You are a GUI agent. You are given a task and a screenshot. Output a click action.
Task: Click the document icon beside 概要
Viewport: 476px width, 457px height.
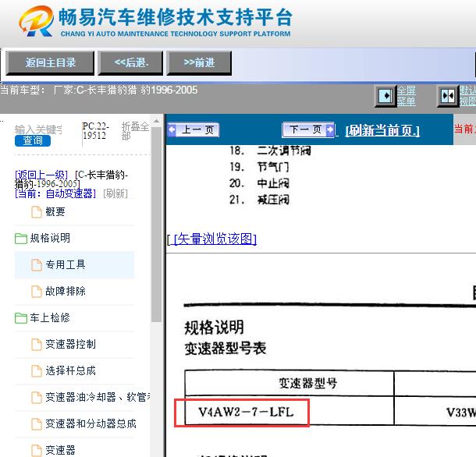(37, 212)
